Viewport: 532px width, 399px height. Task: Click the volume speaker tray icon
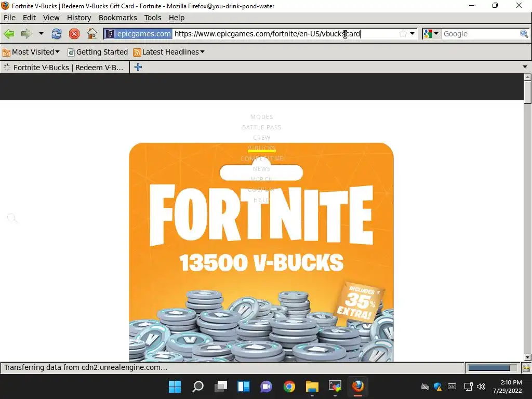coord(481,387)
